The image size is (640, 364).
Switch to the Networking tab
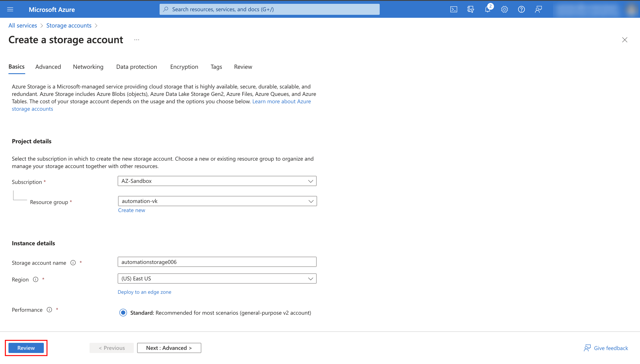pos(88,67)
